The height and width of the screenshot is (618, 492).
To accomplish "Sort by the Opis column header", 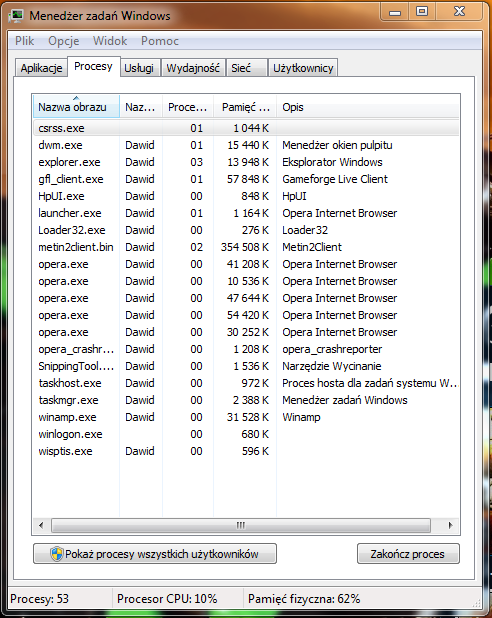I will 368,107.
